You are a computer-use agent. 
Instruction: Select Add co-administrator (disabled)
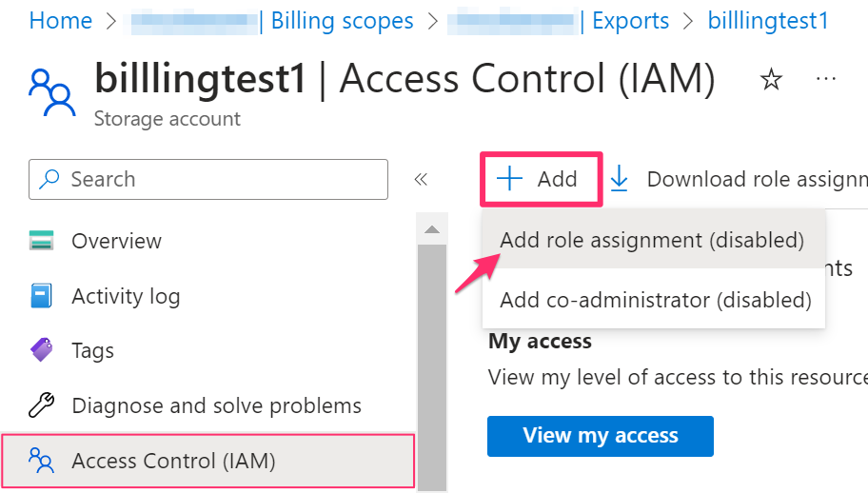click(656, 300)
